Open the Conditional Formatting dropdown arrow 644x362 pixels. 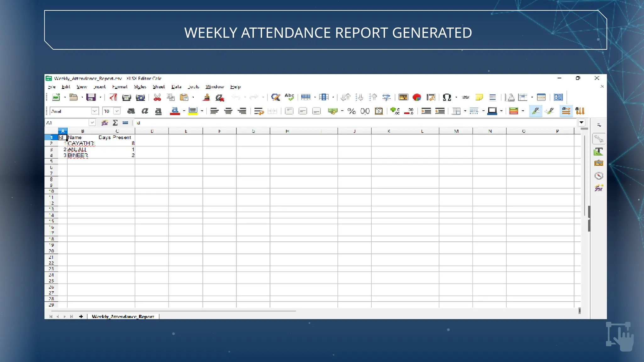coord(523,111)
